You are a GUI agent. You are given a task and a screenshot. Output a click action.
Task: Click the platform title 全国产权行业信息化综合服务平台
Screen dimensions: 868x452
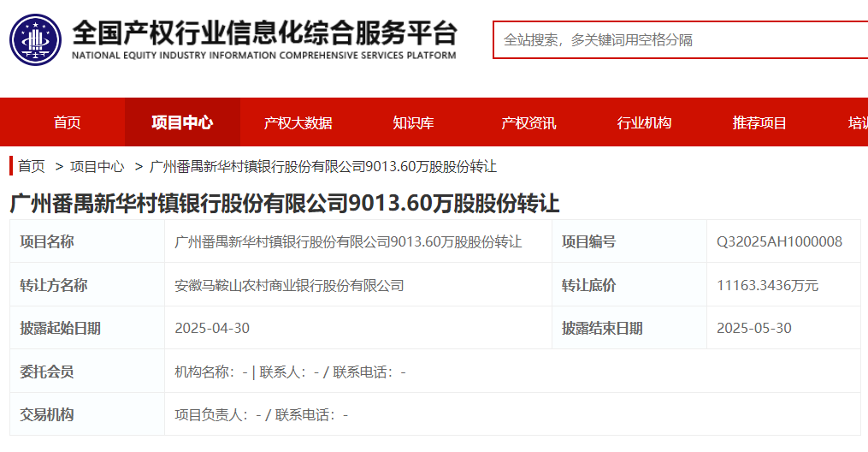click(264, 33)
